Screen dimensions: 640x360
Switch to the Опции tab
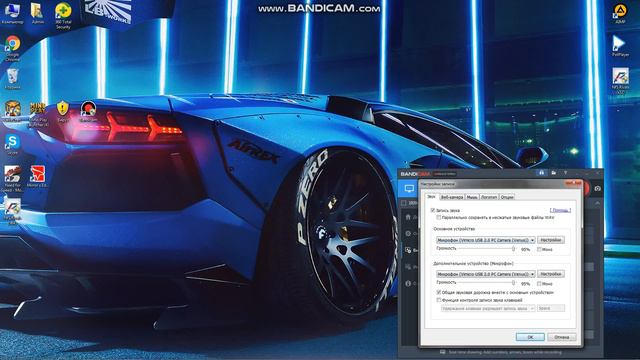pos(507,197)
